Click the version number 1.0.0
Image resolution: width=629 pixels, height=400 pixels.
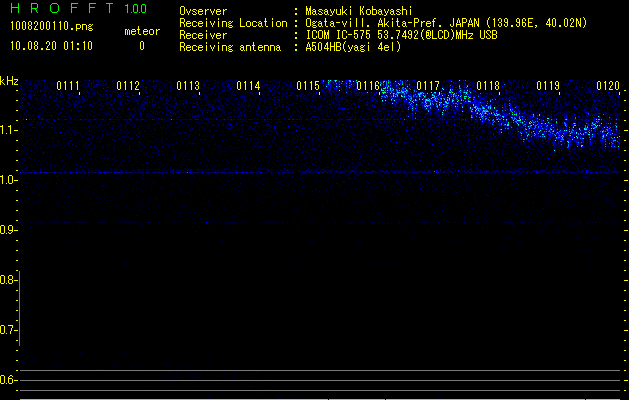point(135,9)
